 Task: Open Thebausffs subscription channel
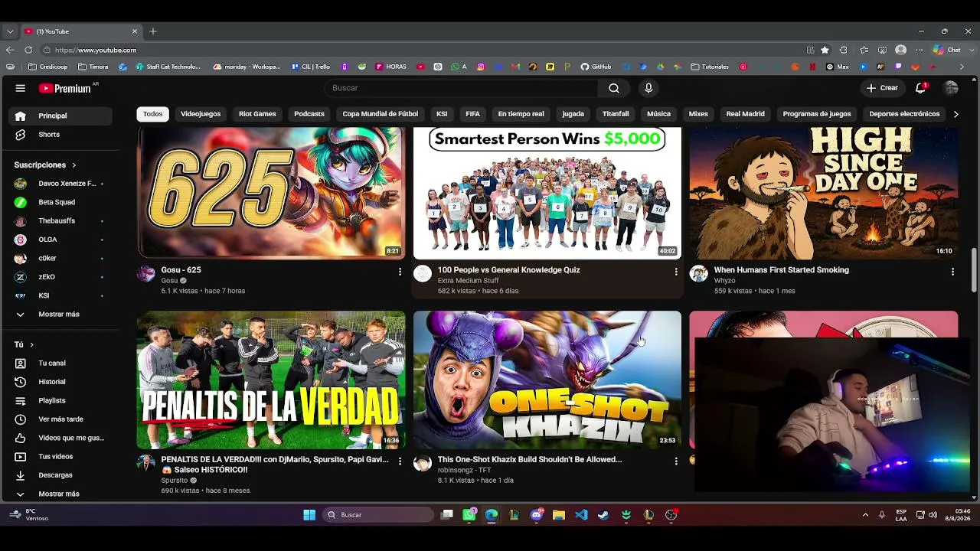point(61,221)
